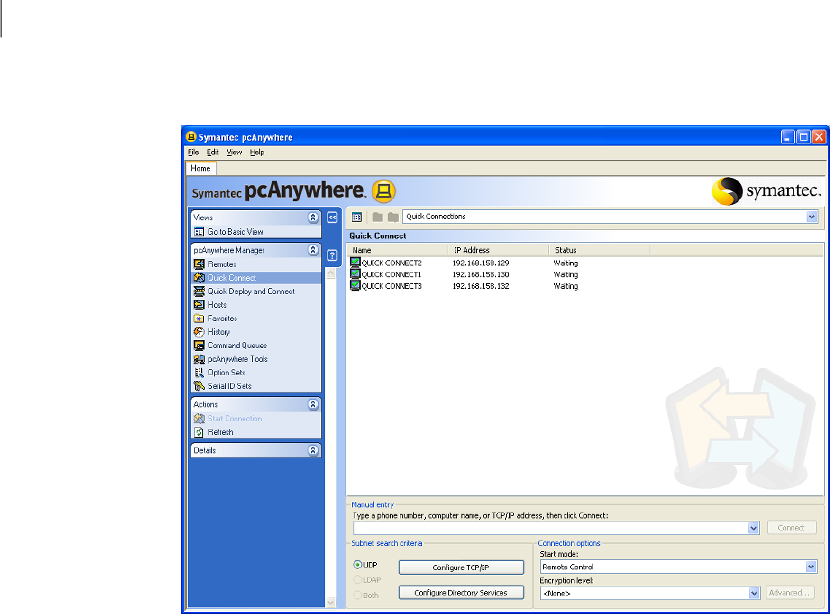
Task: Click the first folder icon in toolbar
Action: 377,217
